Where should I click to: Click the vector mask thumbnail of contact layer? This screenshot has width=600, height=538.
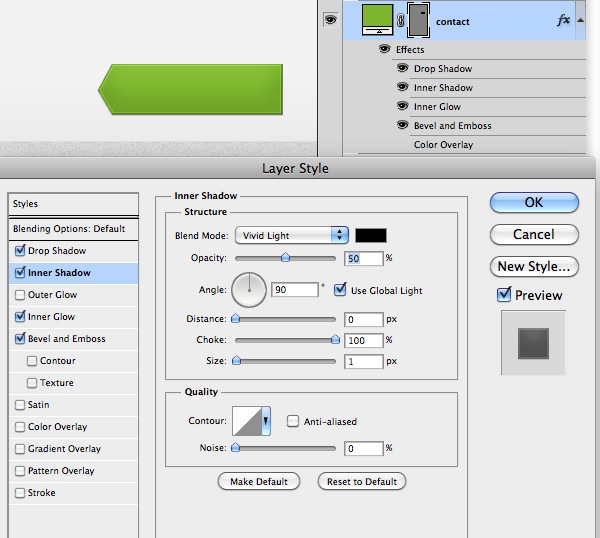click(x=418, y=20)
